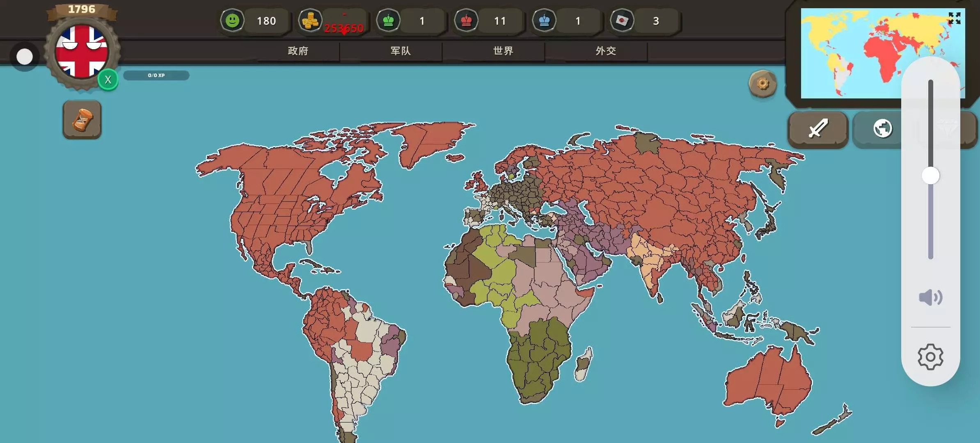Click the green chess king icon

pyautogui.click(x=388, y=21)
